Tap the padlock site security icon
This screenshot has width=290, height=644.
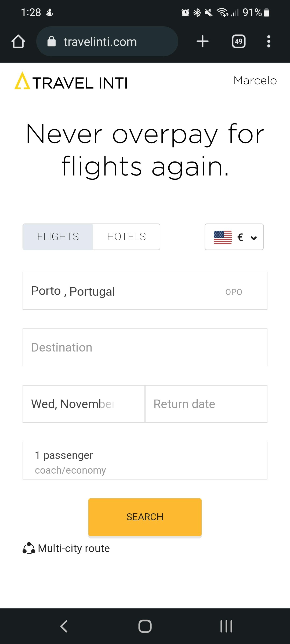pos(52,42)
